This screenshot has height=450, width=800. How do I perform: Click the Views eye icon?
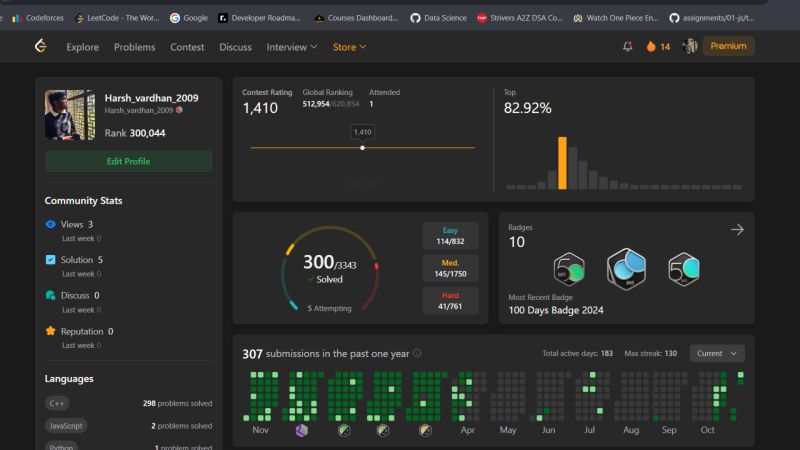click(51, 225)
